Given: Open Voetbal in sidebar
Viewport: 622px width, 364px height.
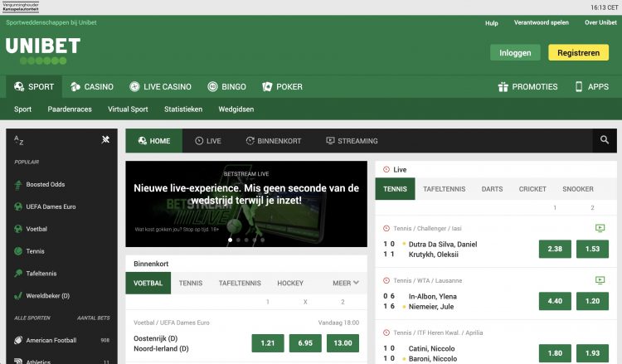Looking at the screenshot, I should [x=36, y=229].
